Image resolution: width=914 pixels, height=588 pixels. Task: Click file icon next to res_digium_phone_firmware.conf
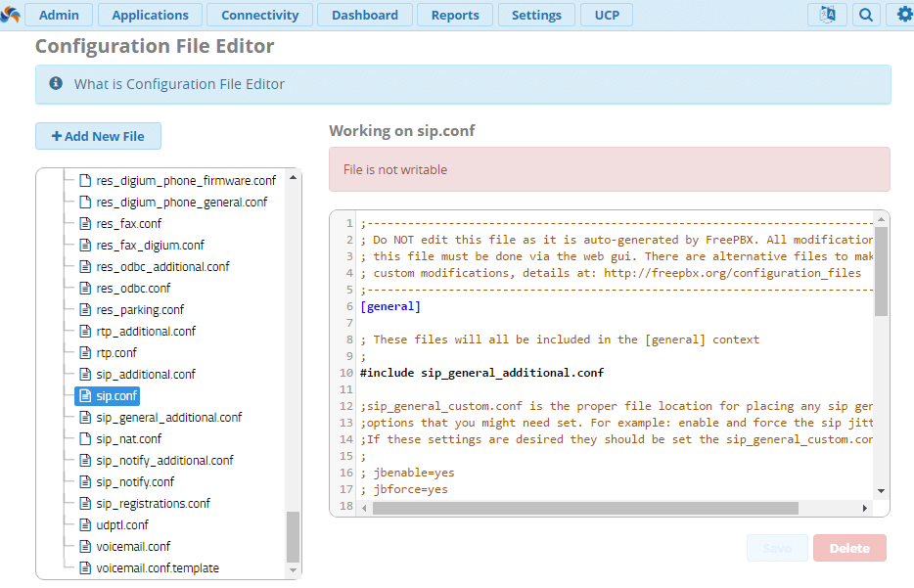point(85,181)
